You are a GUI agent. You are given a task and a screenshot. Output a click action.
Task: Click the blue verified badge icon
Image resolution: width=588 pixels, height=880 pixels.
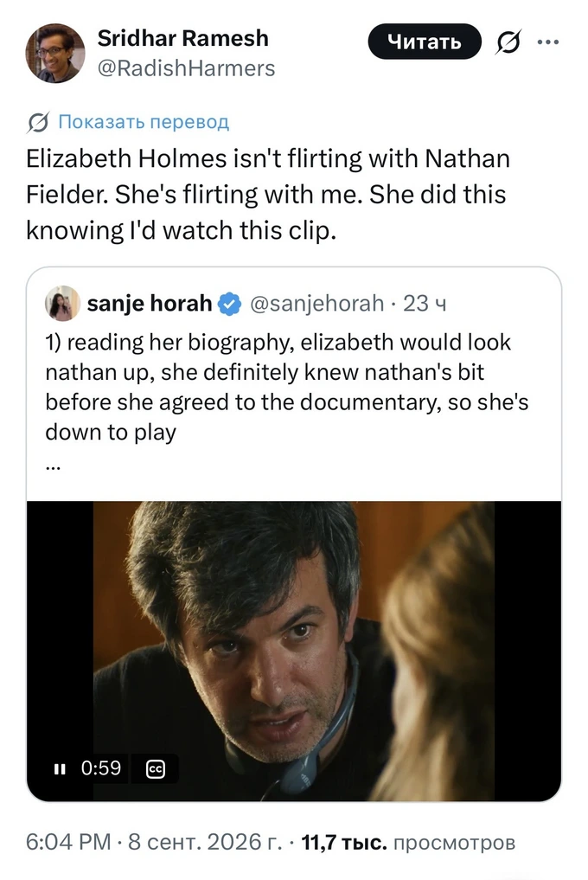pyautogui.click(x=229, y=304)
